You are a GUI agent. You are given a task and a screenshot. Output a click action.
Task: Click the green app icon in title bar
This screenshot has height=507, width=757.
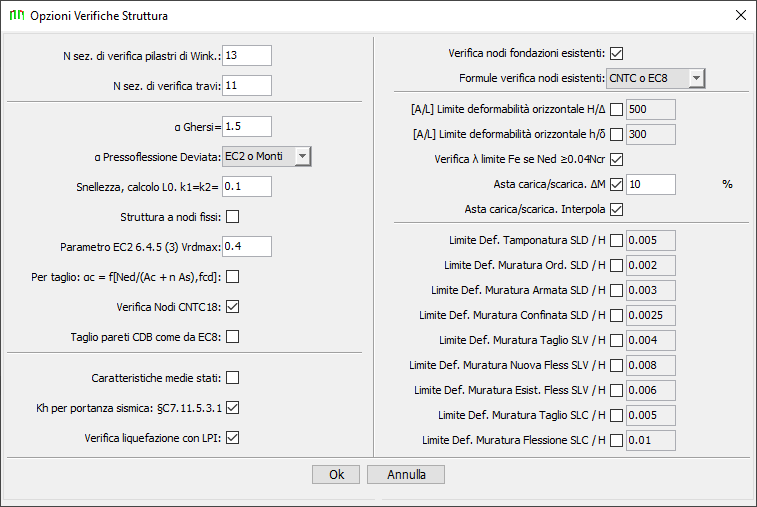point(17,15)
